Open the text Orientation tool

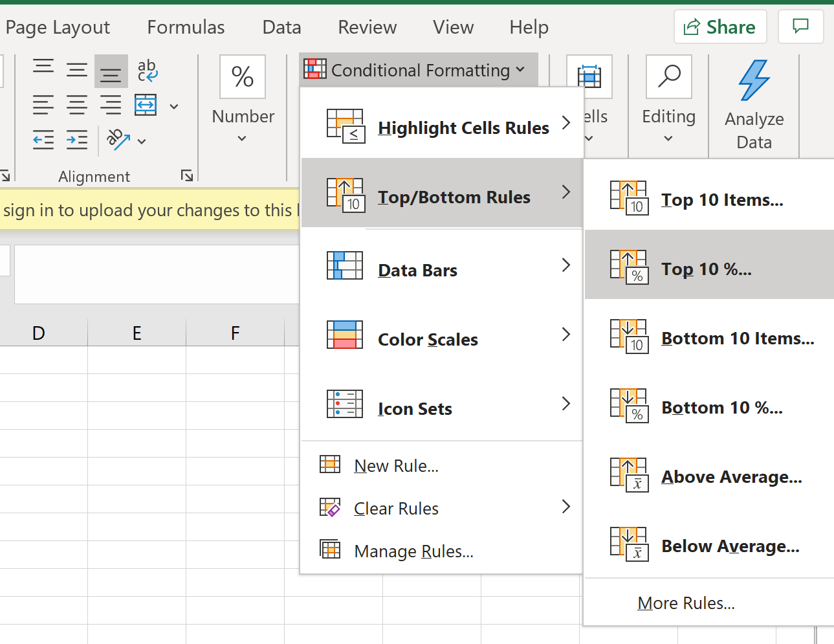tap(123, 140)
